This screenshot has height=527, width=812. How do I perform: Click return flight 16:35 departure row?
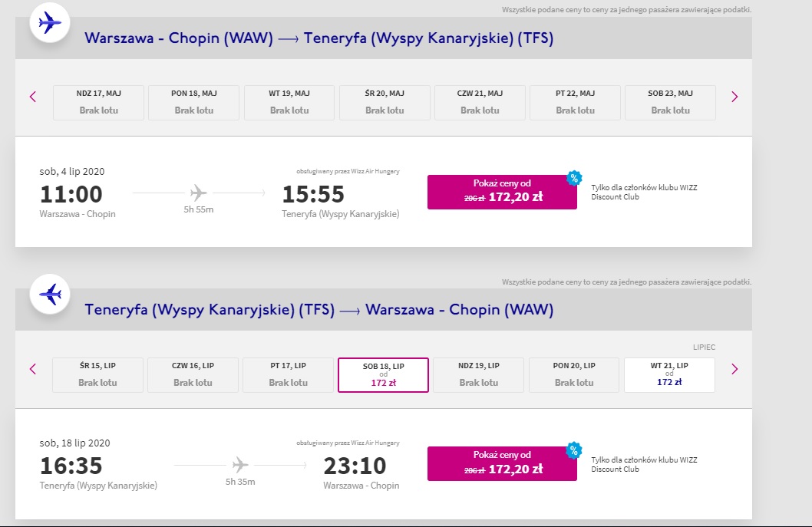click(220, 464)
